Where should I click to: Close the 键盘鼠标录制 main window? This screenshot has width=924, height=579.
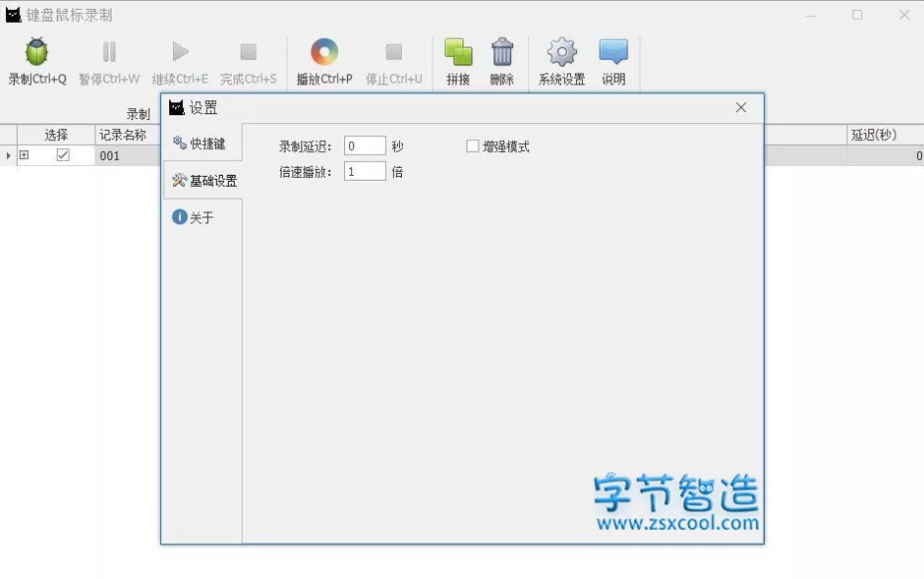point(904,15)
